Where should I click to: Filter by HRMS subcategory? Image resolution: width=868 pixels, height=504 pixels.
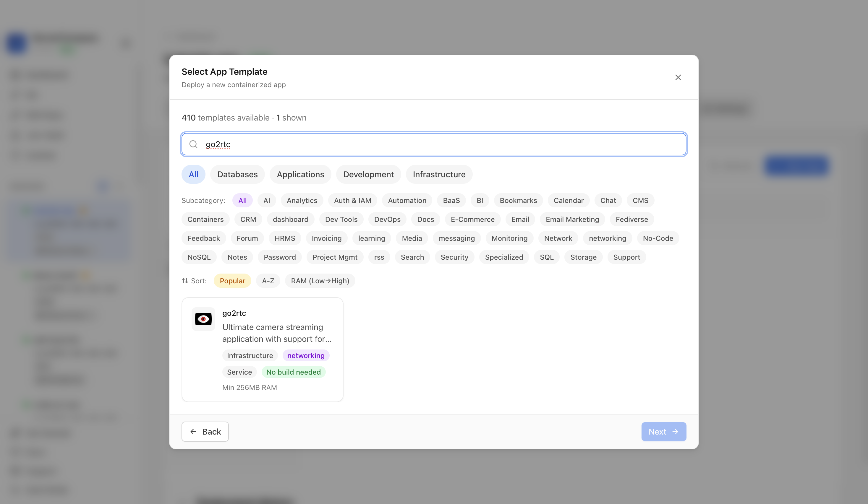(x=284, y=238)
